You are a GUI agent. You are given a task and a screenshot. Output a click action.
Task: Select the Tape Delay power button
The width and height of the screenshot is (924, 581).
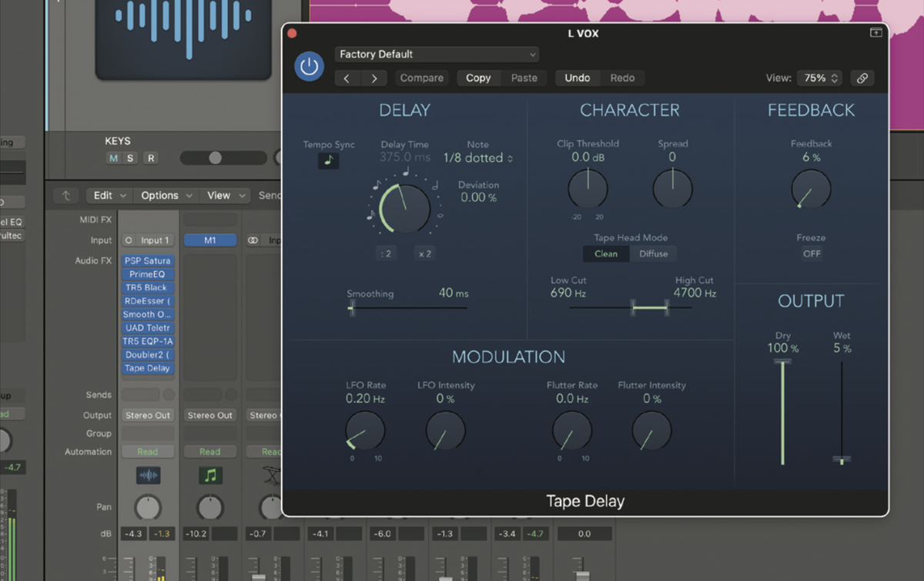pyautogui.click(x=309, y=66)
